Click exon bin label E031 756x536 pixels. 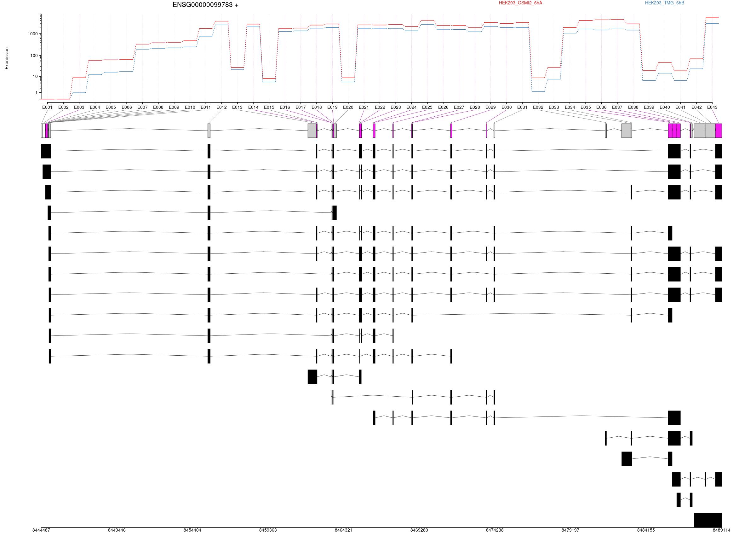[522, 107]
